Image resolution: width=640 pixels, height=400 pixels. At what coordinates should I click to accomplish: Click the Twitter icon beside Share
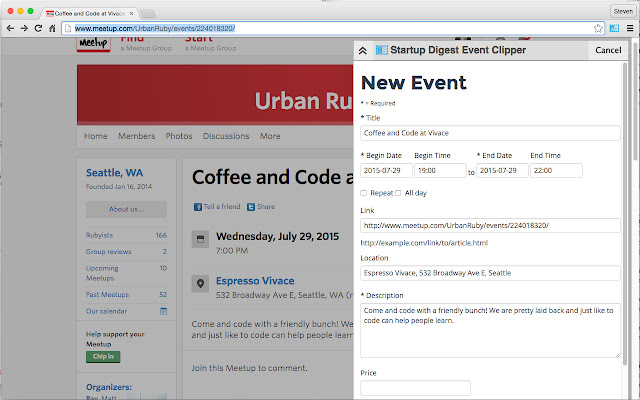(251, 207)
